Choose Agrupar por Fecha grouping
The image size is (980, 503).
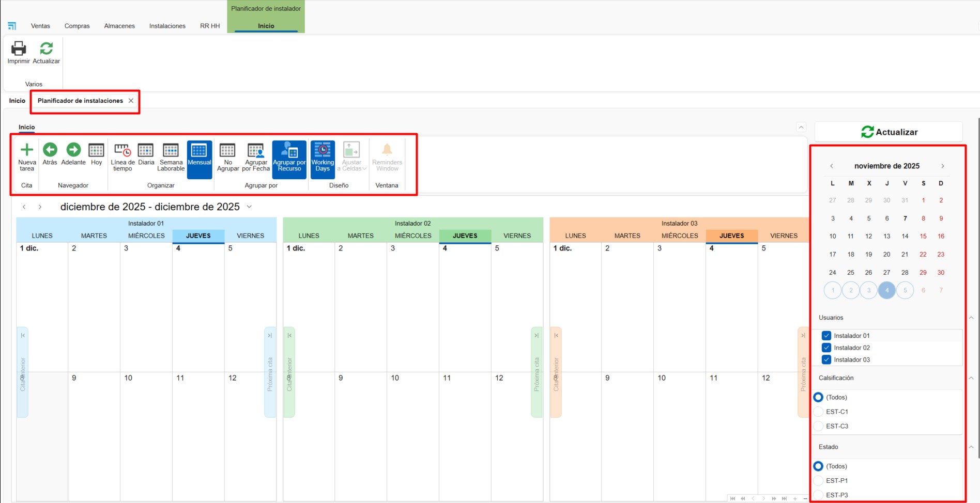point(256,150)
